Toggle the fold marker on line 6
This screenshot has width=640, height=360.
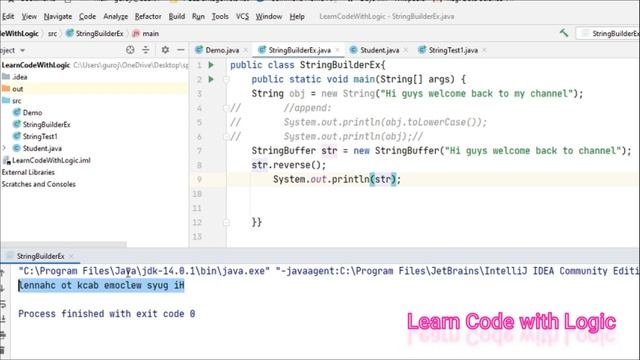(226, 136)
